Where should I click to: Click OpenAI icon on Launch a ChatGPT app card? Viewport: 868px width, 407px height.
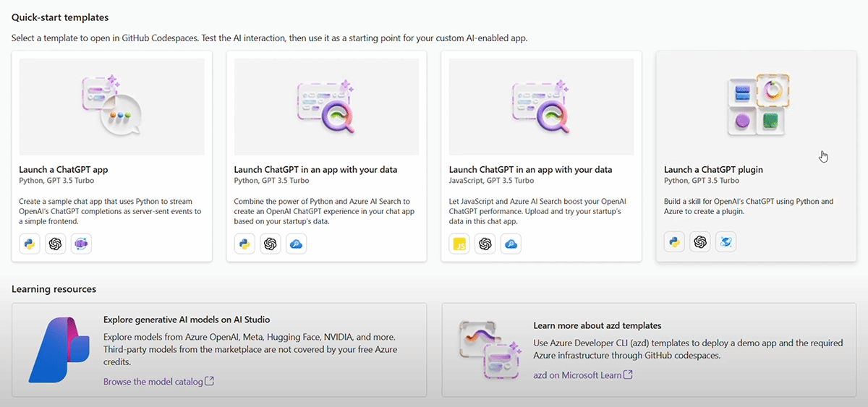[55, 244]
